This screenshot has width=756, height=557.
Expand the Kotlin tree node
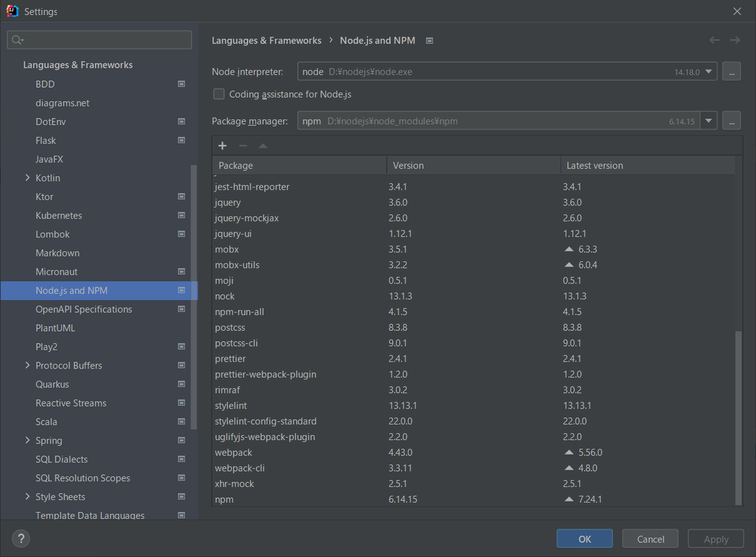(x=27, y=178)
